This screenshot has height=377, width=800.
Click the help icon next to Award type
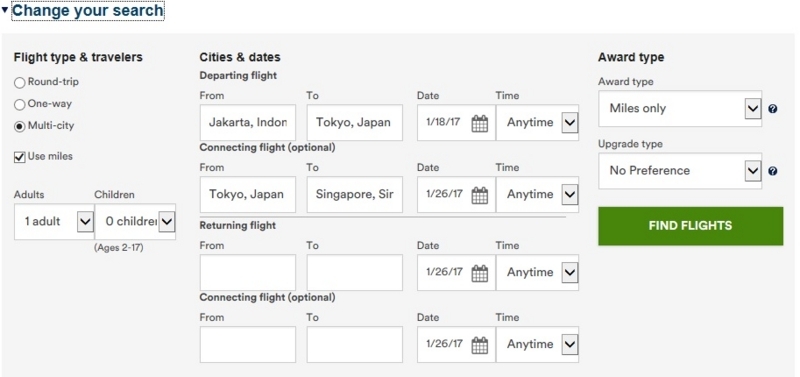(x=772, y=109)
